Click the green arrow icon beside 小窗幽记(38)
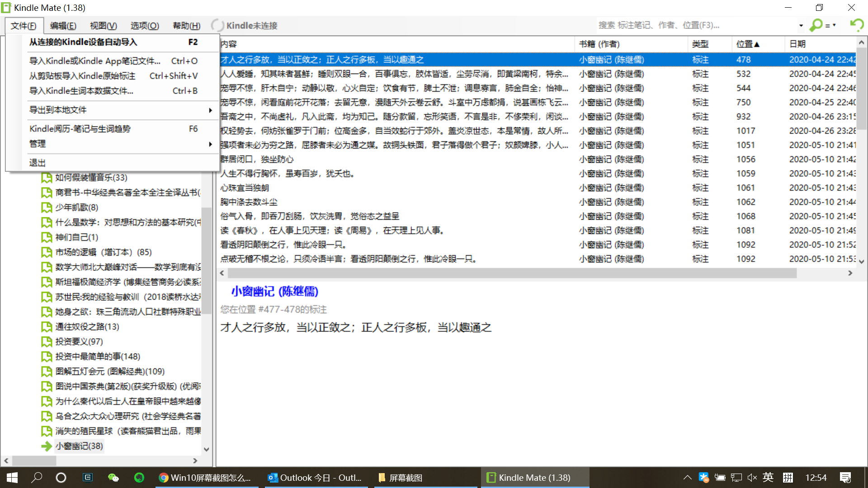The height and width of the screenshot is (488, 868). (46, 446)
